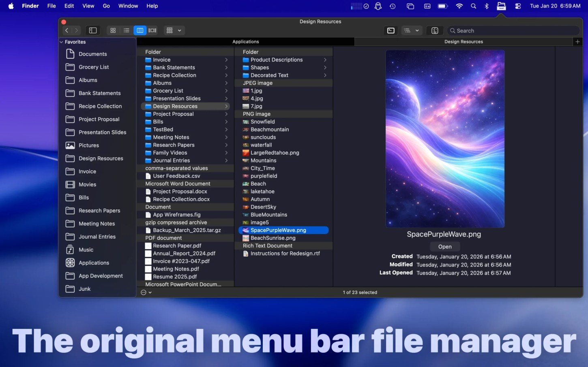Switch to gallery view
This screenshot has height=367, width=588.
(152, 30)
